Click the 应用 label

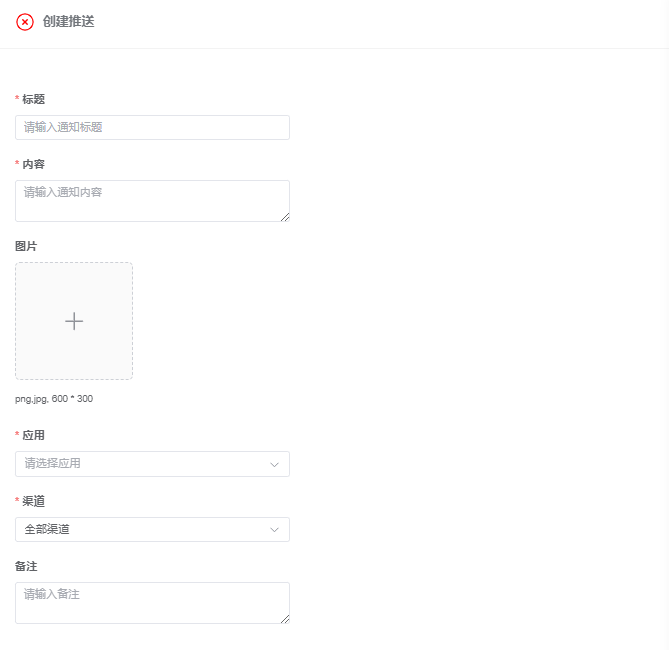point(33,435)
